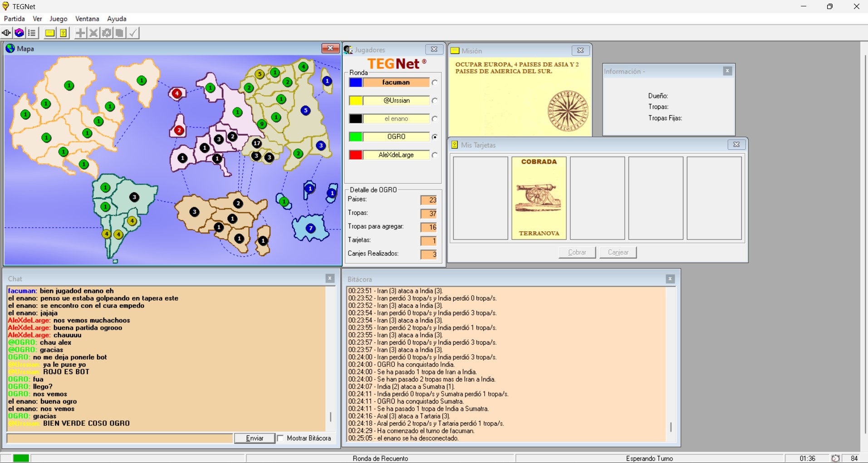Click the connect plug icon in toolbar
868x463 pixels.
click(x=6, y=33)
